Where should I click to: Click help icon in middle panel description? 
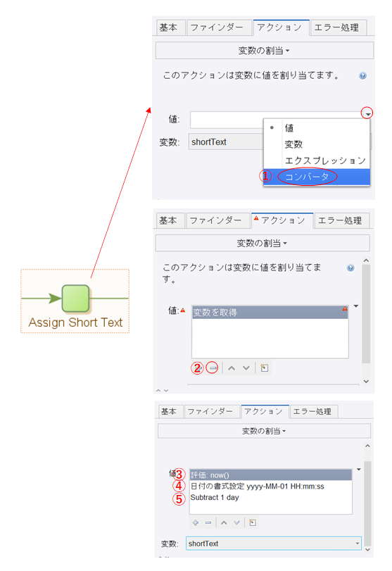[x=350, y=268]
